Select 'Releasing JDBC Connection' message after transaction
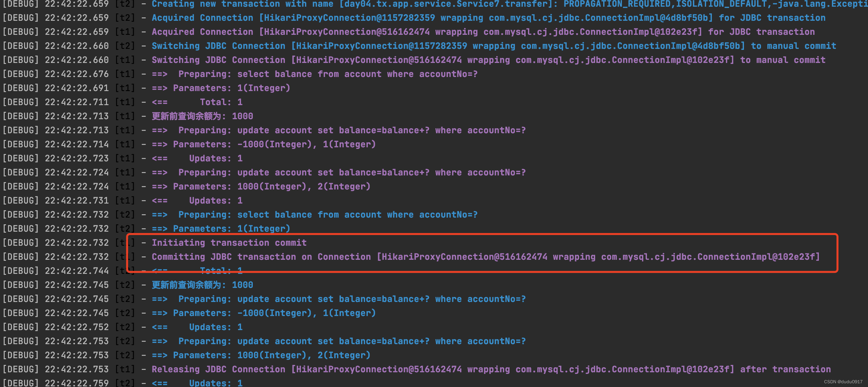This screenshot has width=868, height=387. coord(491,370)
